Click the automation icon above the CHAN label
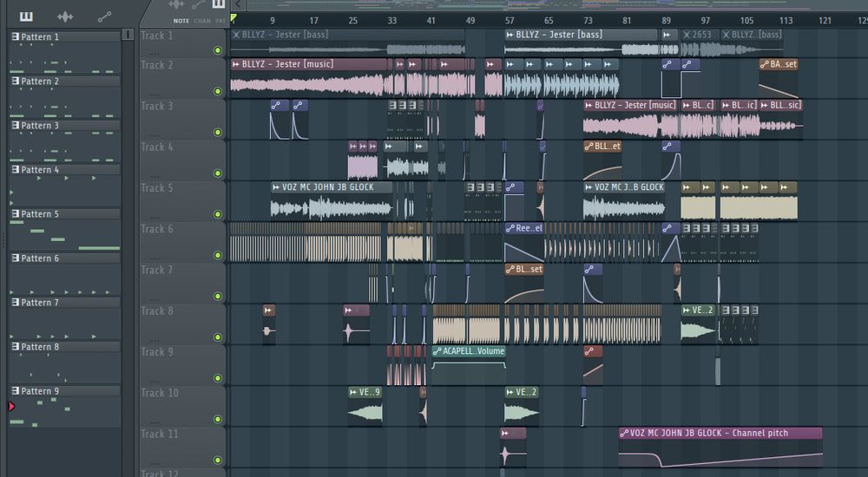 pos(198,5)
